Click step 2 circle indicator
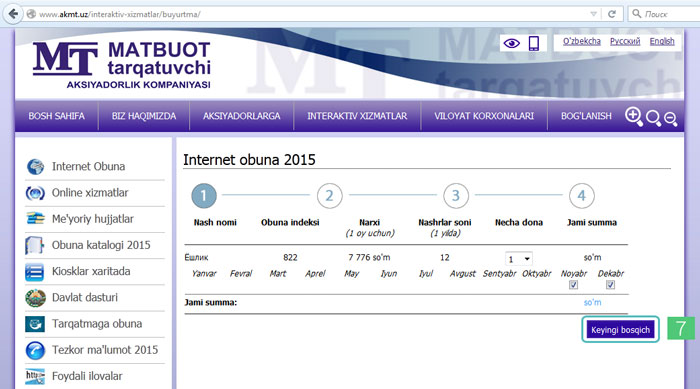Screen dimensions: 700x389 click(x=329, y=196)
